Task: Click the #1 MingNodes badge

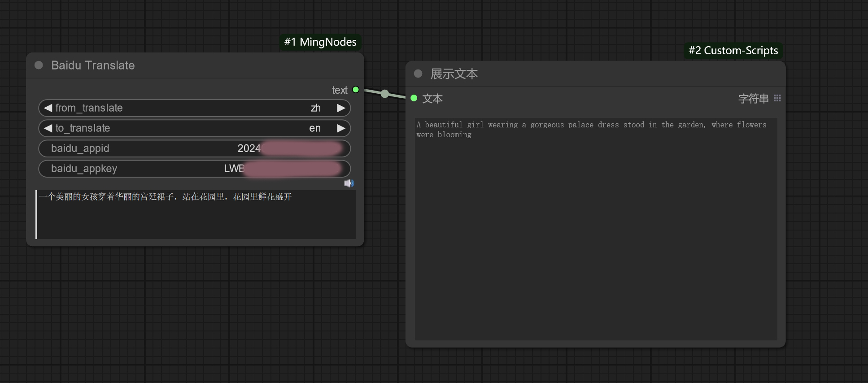Action: pos(320,42)
